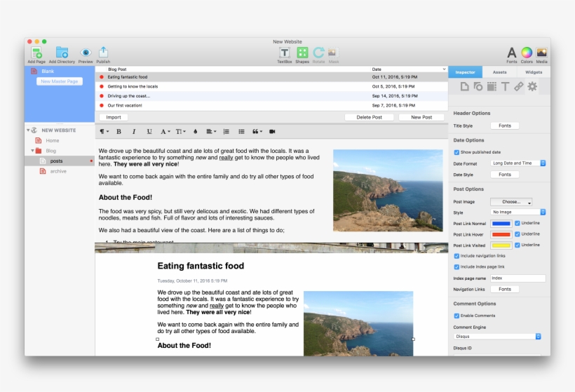Image resolution: width=575 pixels, height=392 pixels.
Task: Open the text inspector T icon
Action: pyautogui.click(x=505, y=86)
